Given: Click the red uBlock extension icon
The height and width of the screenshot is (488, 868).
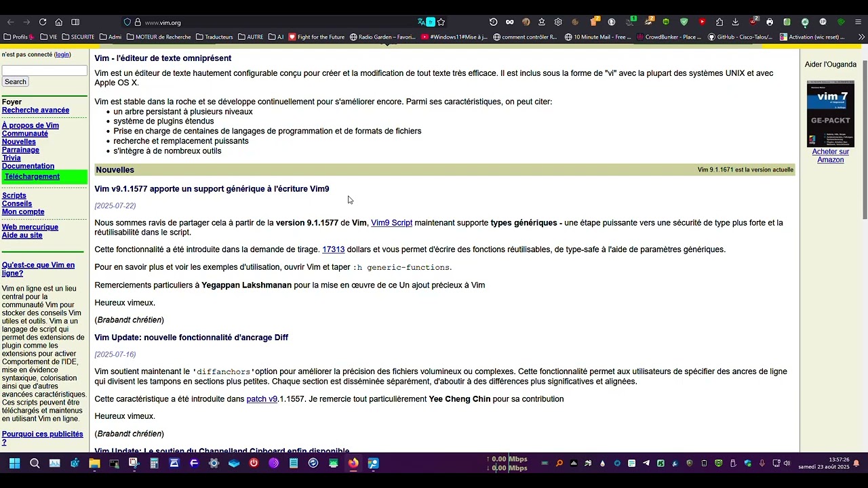Looking at the screenshot, I should (x=753, y=22).
